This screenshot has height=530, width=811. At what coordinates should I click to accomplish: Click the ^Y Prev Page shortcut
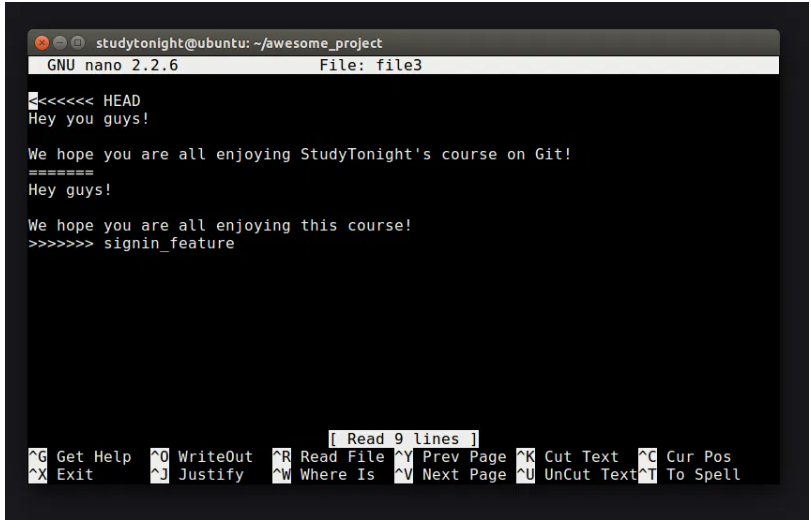pos(450,457)
